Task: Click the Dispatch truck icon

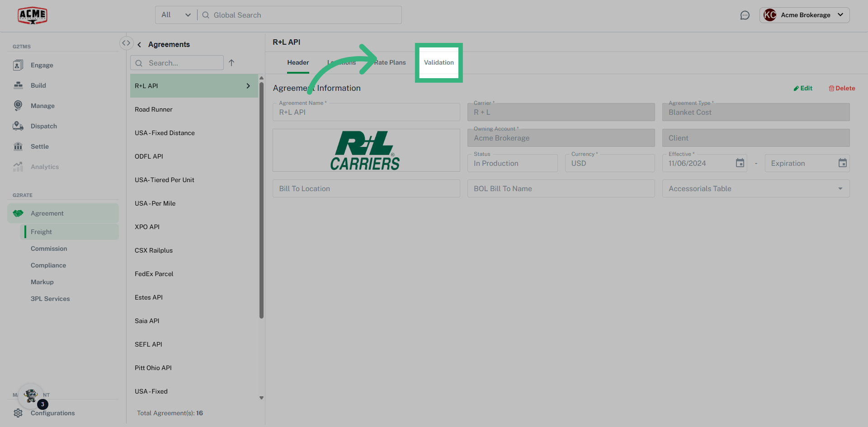Action: 18,126
